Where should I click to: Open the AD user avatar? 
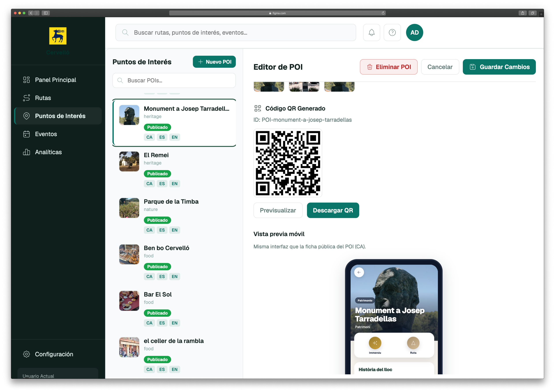[414, 32]
